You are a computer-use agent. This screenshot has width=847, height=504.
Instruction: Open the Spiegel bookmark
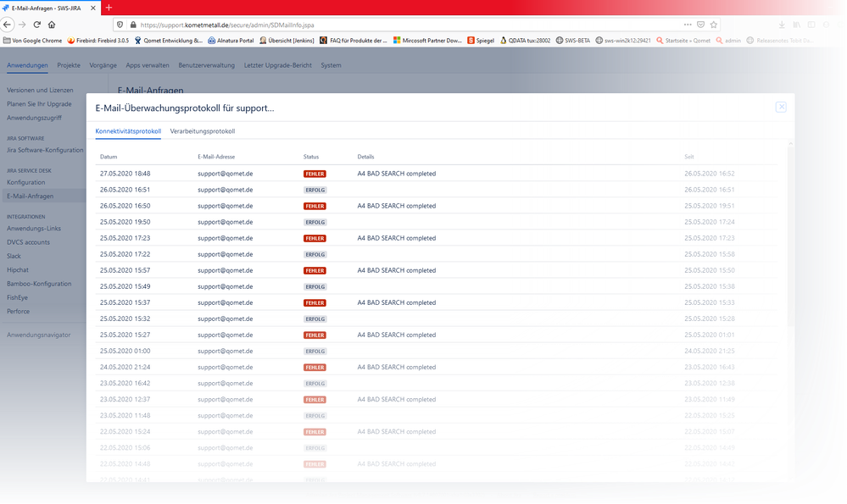pyautogui.click(x=481, y=41)
